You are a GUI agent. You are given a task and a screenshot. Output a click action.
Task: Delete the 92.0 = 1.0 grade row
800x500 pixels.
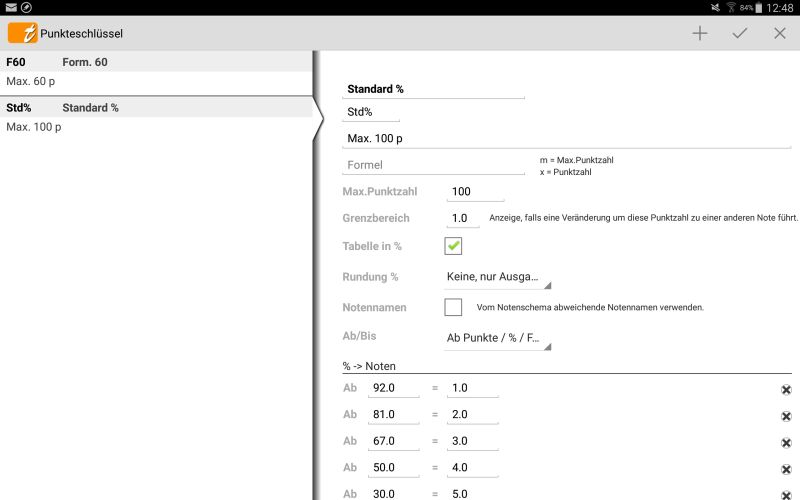(x=786, y=390)
